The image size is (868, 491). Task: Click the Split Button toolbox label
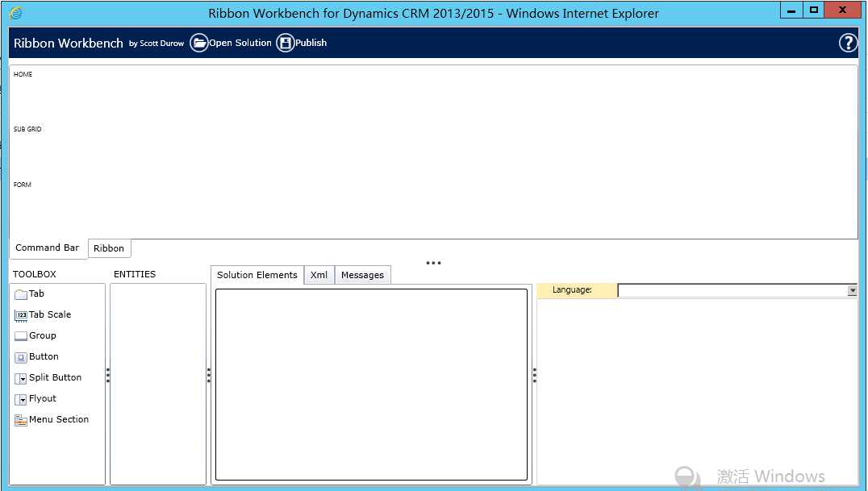tap(56, 377)
